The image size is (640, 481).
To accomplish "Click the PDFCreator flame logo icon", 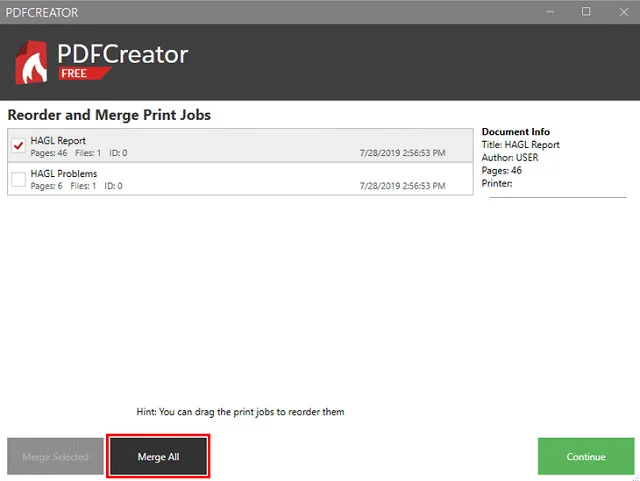I will pyautogui.click(x=31, y=62).
